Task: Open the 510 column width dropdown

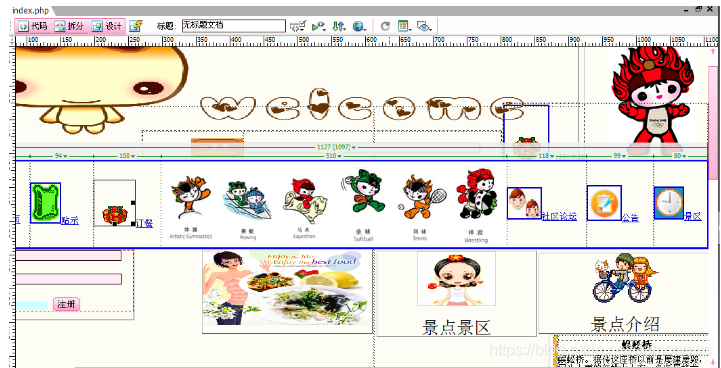Action: pos(334,156)
